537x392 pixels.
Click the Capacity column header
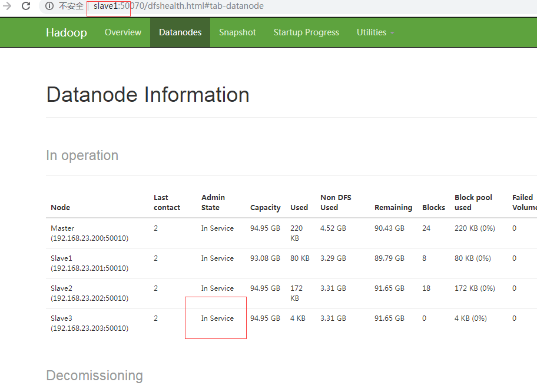coord(266,207)
